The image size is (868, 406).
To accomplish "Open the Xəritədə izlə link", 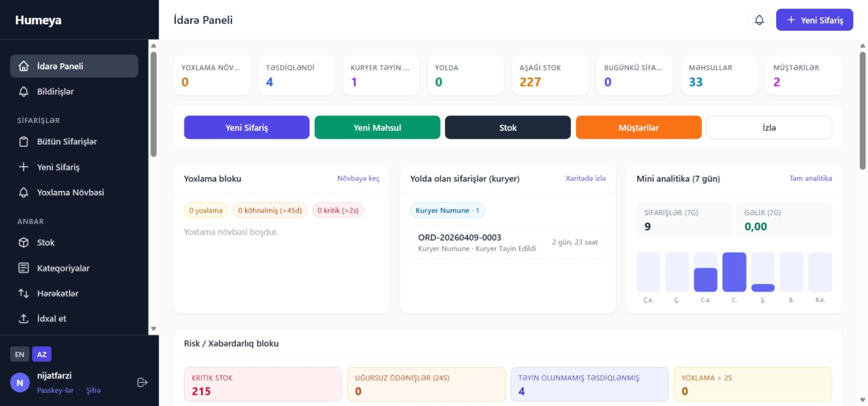I will pos(585,178).
